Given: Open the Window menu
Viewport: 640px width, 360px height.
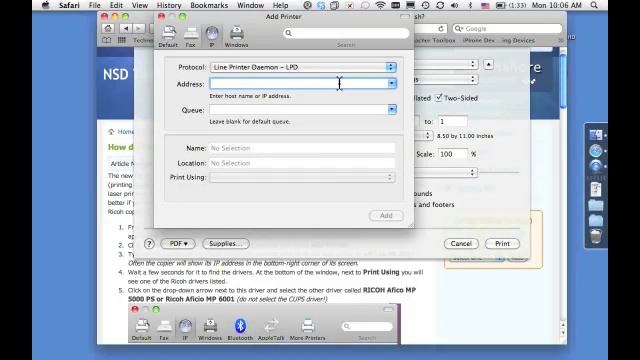Looking at the screenshot, I should 250,5.
